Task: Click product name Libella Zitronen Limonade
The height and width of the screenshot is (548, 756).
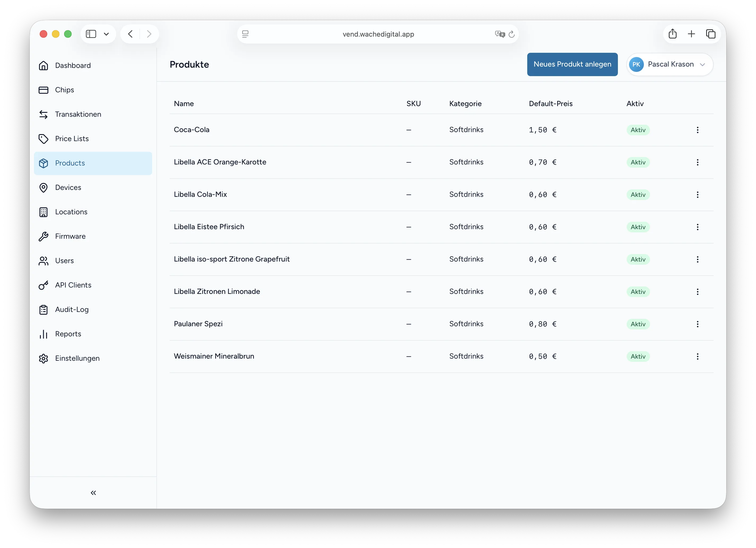Action: click(217, 292)
